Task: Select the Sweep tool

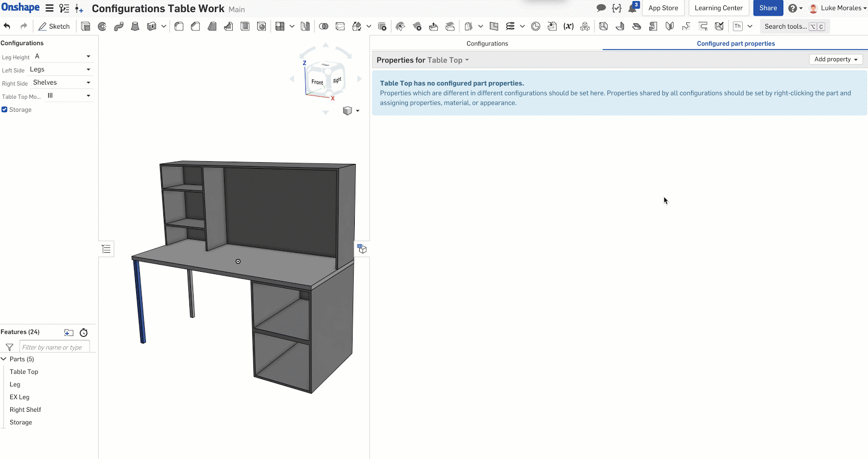Action: 119,26
